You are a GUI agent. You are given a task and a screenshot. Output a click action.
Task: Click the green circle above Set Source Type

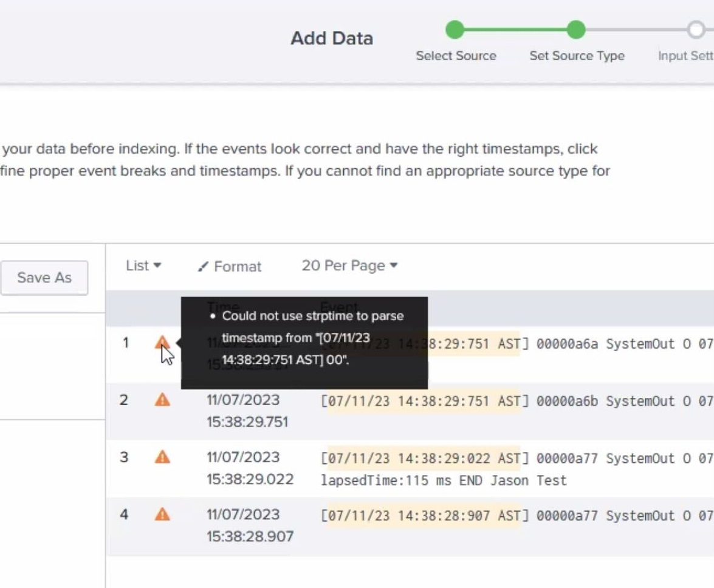[576, 29]
